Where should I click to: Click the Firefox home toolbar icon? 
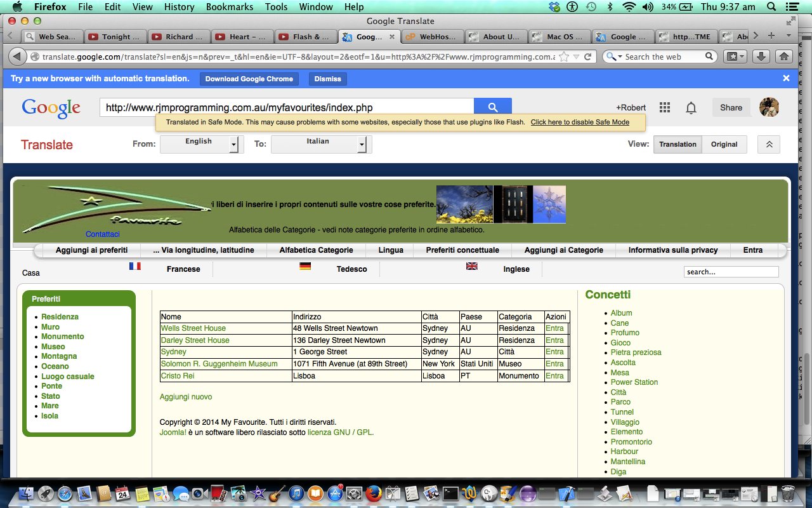pos(784,57)
